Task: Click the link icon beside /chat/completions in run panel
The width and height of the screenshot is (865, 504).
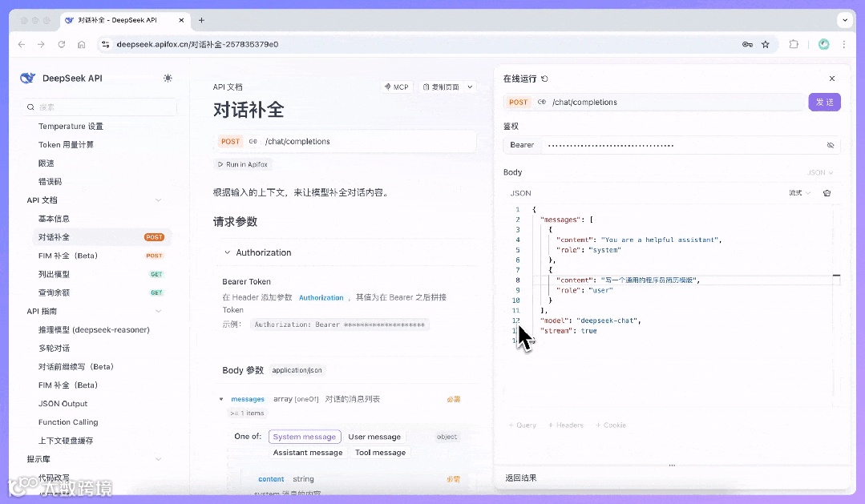Action: click(x=542, y=102)
